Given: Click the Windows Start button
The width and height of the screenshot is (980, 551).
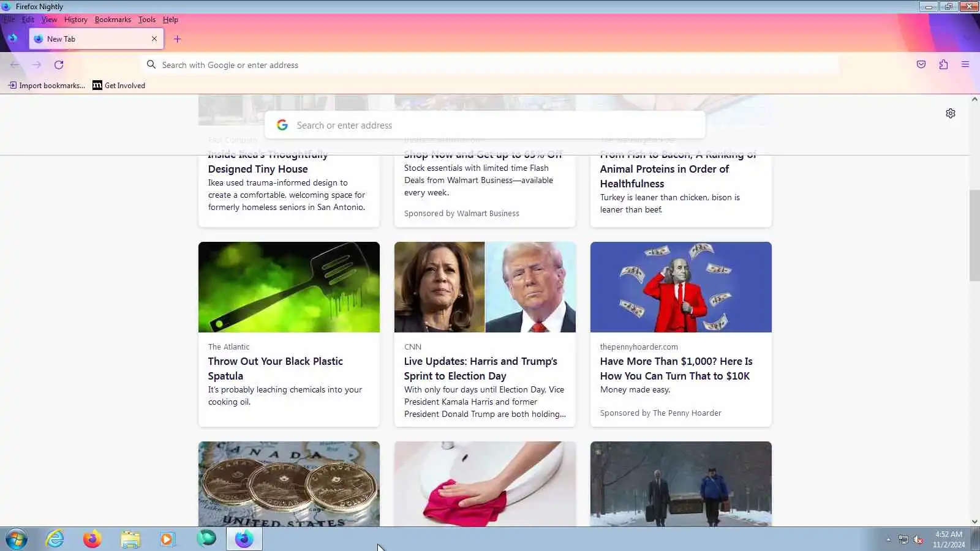Looking at the screenshot, I should click(x=17, y=539).
